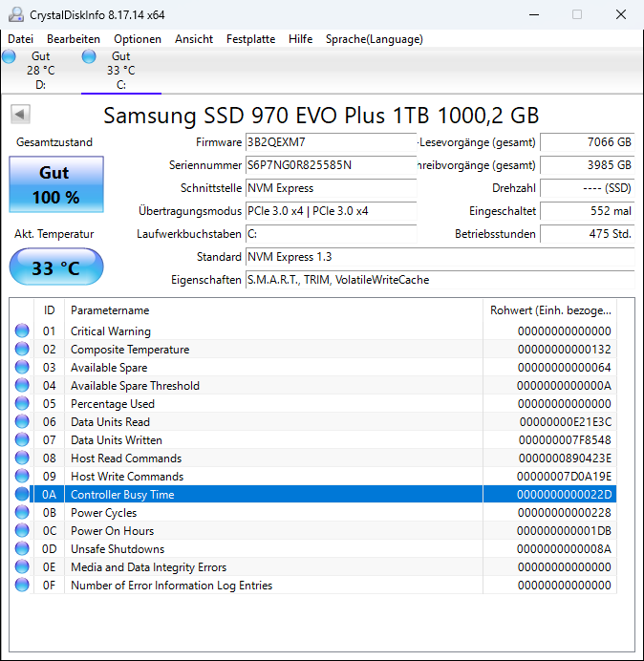Click the Schnittstelle field NVM Express
This screenshot has height=661, width=644.
(x=331, y=188)
